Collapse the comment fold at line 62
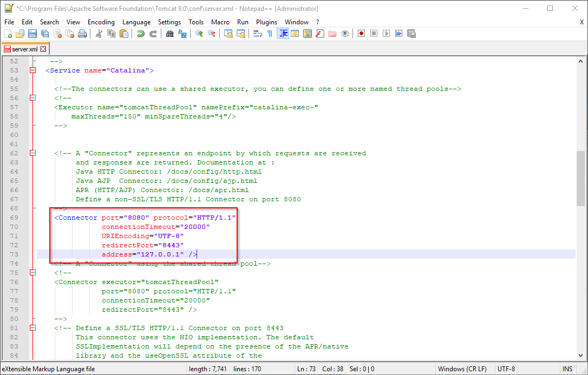This screenshot has height=375, width=588. pyautogui.click(x=33, y=153)
